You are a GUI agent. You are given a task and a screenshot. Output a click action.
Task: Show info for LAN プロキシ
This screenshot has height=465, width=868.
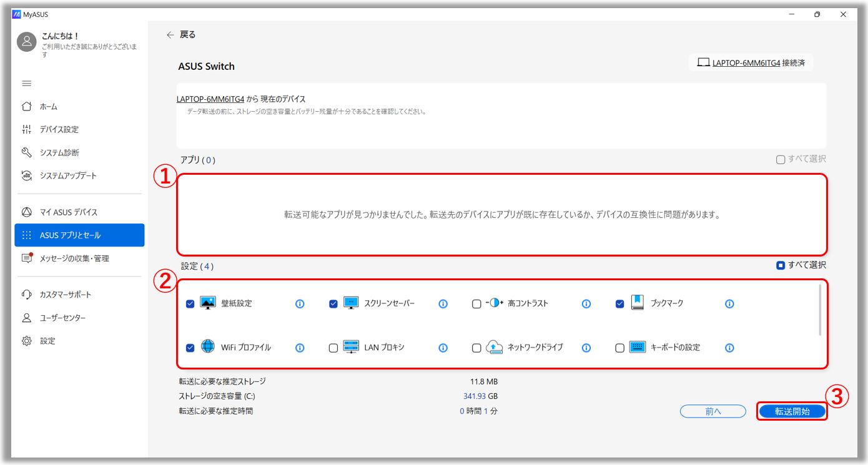point(443,348)
